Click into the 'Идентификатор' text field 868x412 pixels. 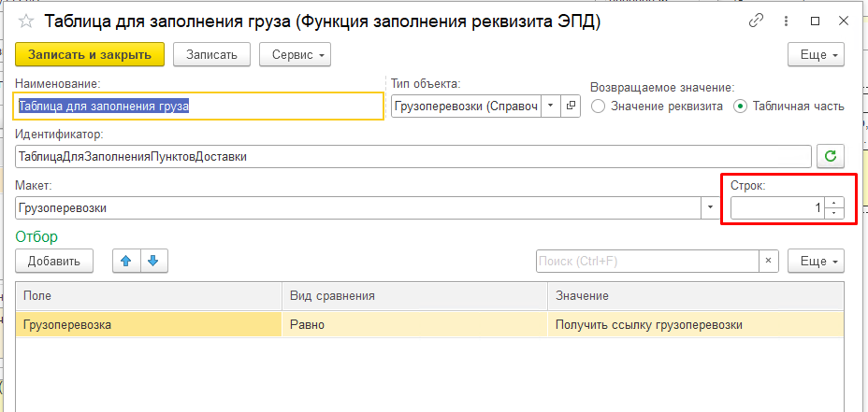[x=413, y=157]
